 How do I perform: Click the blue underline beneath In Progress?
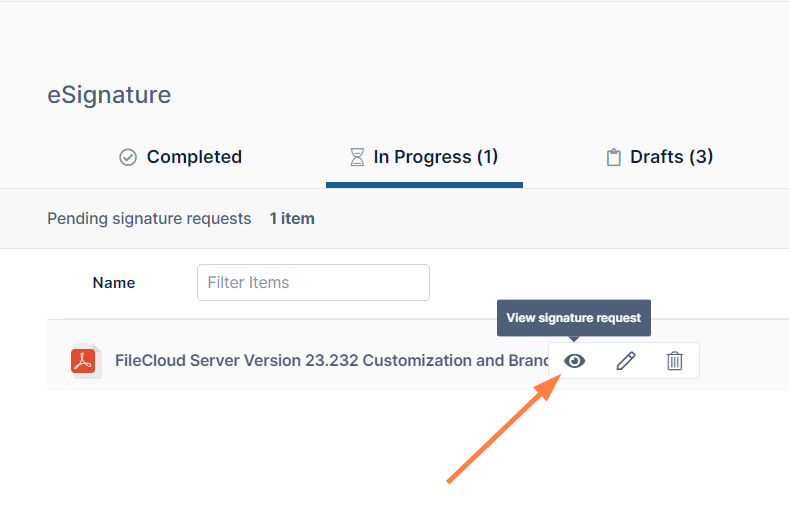click(x=424, y=184)
